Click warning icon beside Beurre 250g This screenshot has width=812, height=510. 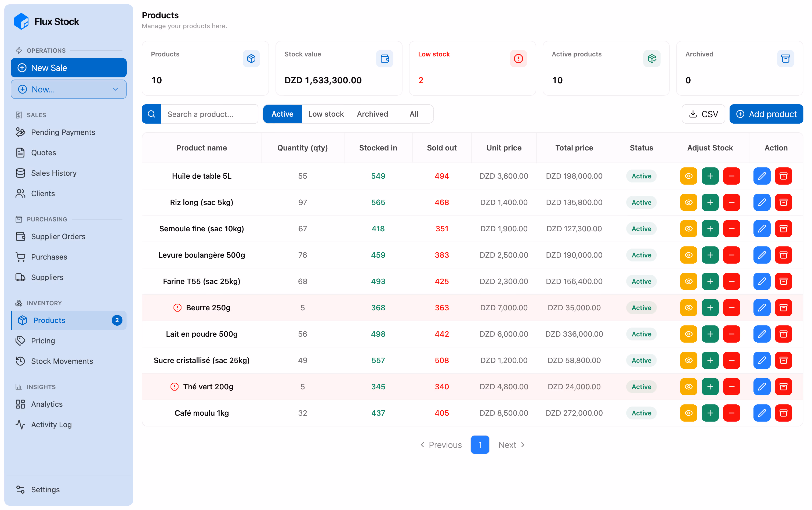pos(177,308)
